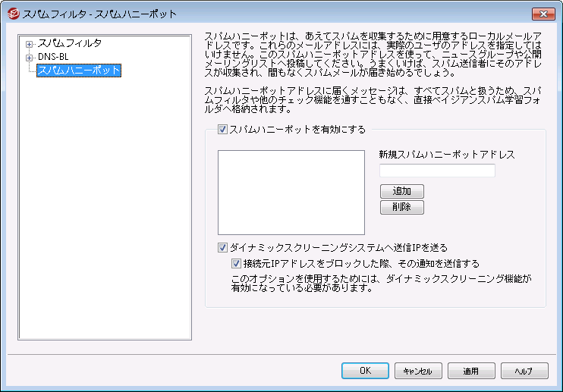This screenshot has width=563, height=392.
Task: Confirm with the OK button
Action: [365, 371]
